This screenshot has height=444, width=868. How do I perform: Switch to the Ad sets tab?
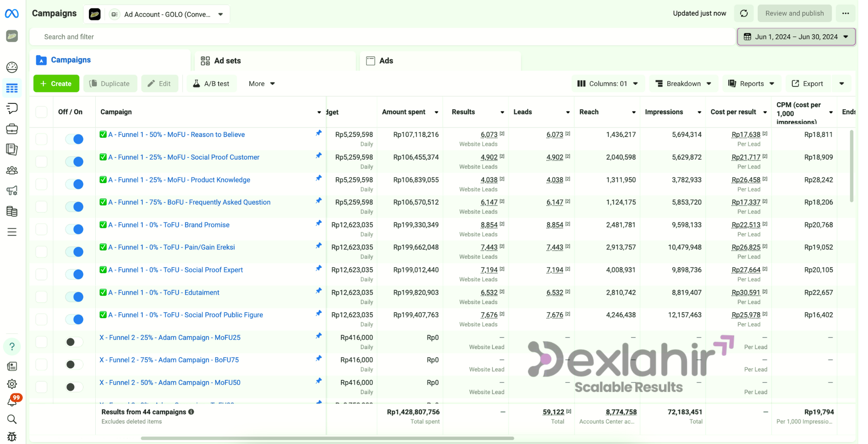227,61
